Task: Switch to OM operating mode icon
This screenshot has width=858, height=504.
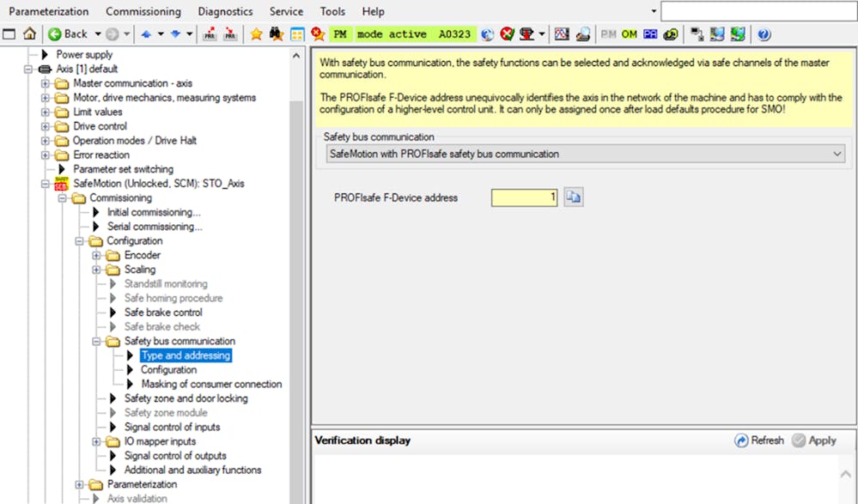Action: (630, 34)
